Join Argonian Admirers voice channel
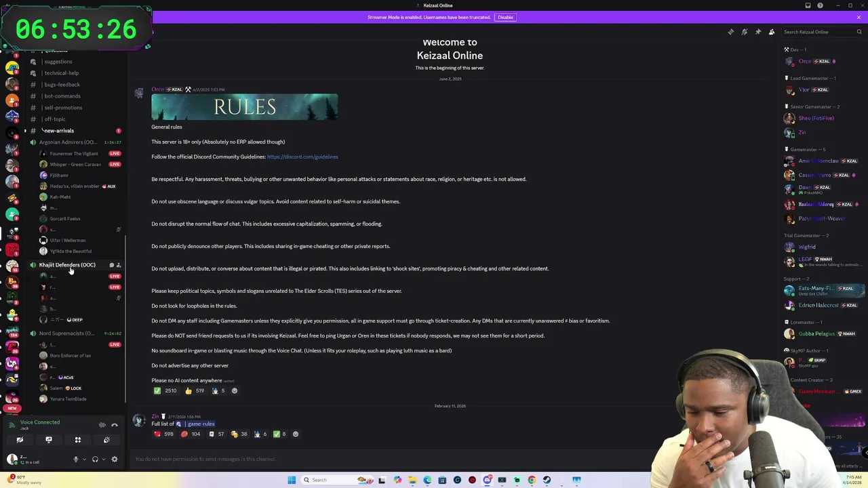This screenshot has width=868, height=488. coord(68,142)
